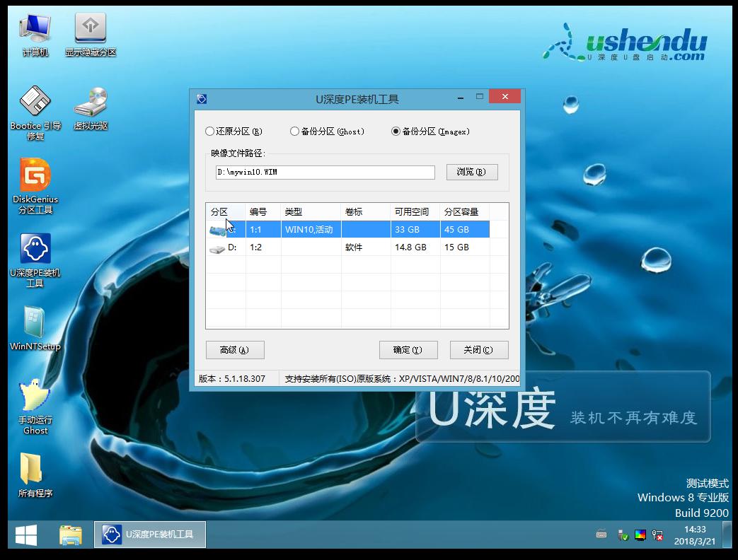This screenshot has width=738, height=560.
Task: Open File Explorer from the taskbar
Action: point(71,535)
